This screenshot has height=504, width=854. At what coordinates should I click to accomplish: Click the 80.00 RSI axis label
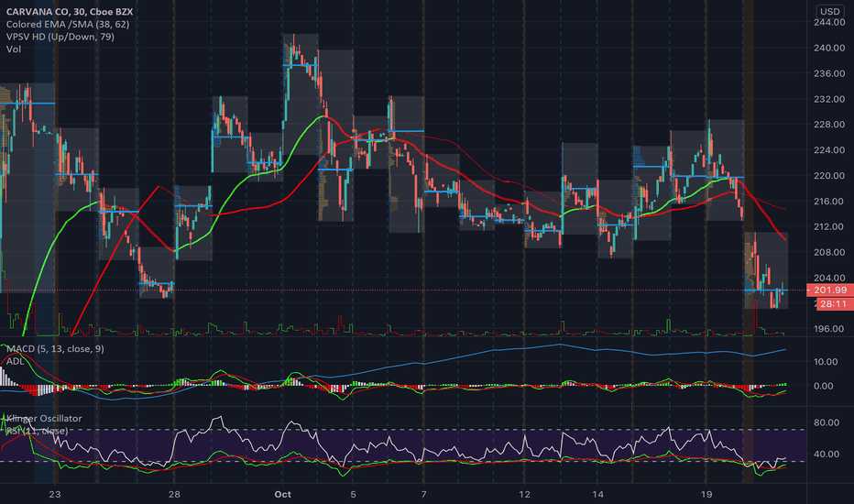827,422
